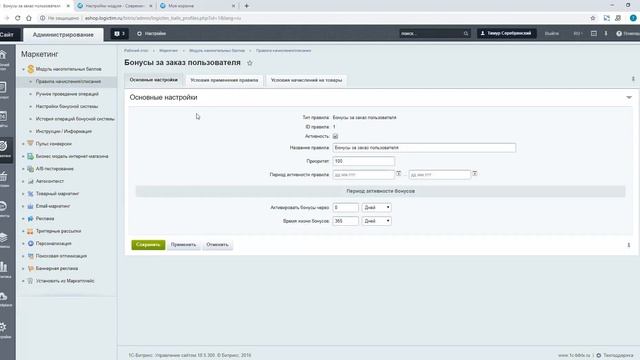Open the Desktop home icon in left sidebar
This screenshot has width=640, height=360.
click(3, 55)
